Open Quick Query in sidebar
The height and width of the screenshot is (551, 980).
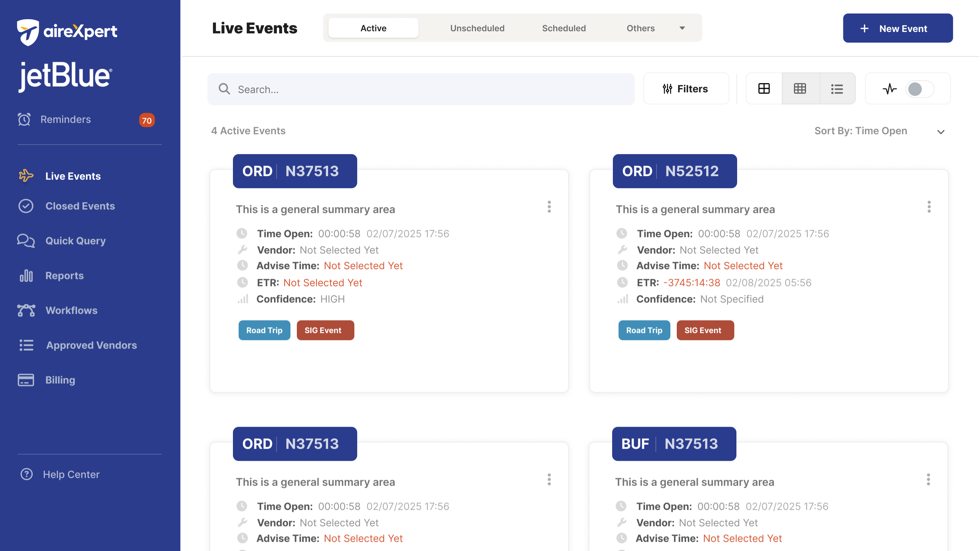click(75, 241)
